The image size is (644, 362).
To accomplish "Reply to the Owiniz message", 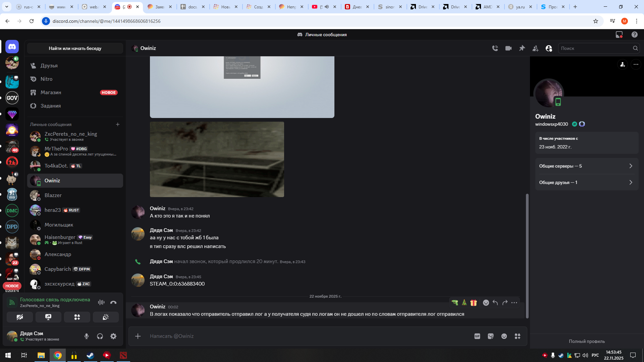I will [x=495, y=303].
